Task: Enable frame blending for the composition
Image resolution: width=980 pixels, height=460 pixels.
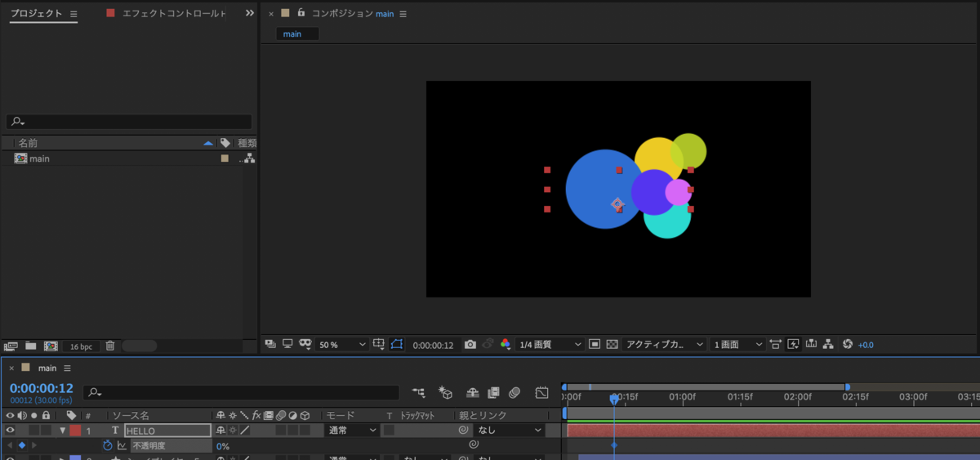Action: coord(494,393)
